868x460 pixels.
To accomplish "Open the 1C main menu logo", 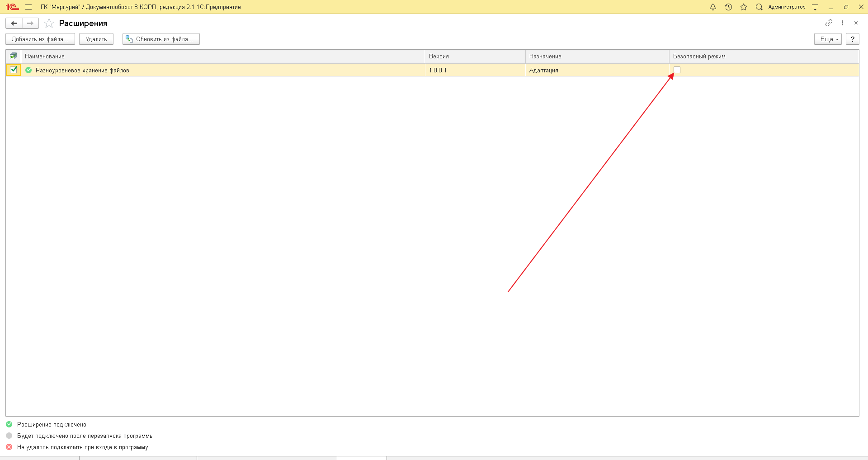I will 12,7.
